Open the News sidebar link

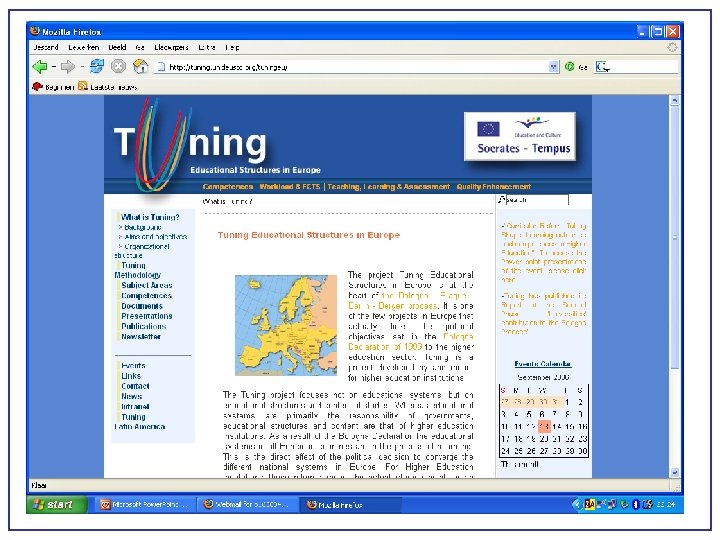click(x=131, y=396)
